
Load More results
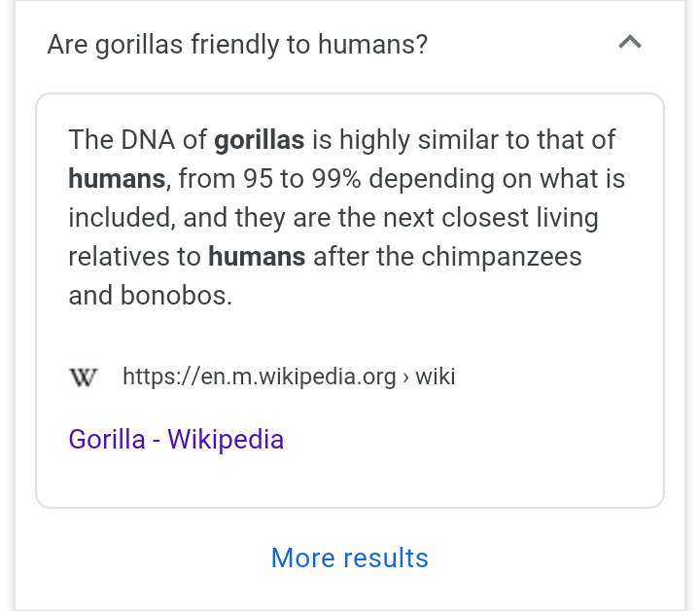350,557
